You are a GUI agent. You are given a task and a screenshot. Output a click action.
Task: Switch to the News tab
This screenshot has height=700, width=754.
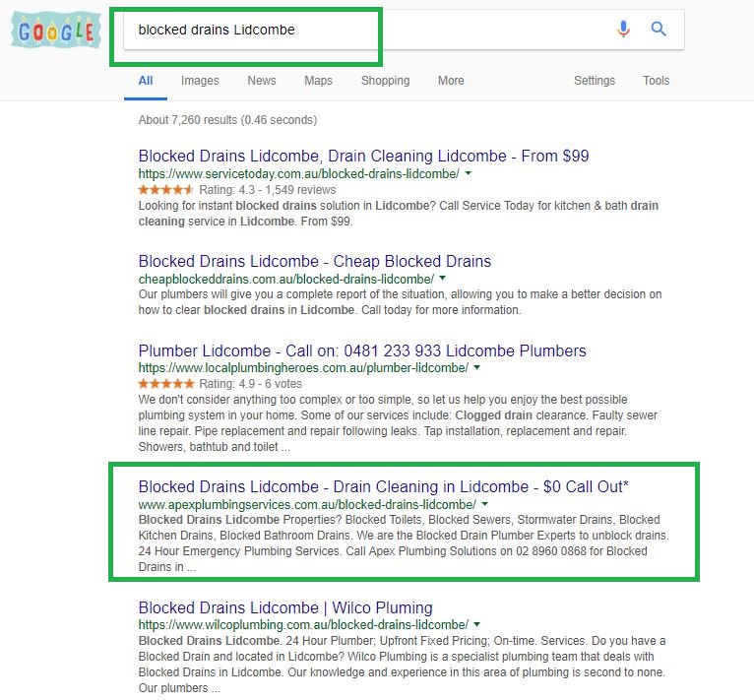pos(262,81)
